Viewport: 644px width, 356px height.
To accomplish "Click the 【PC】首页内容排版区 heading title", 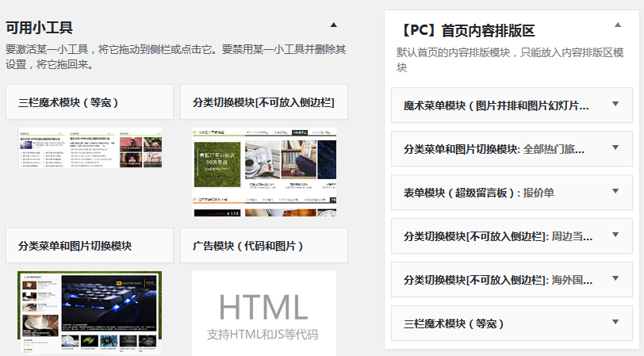I will point(466,31).
